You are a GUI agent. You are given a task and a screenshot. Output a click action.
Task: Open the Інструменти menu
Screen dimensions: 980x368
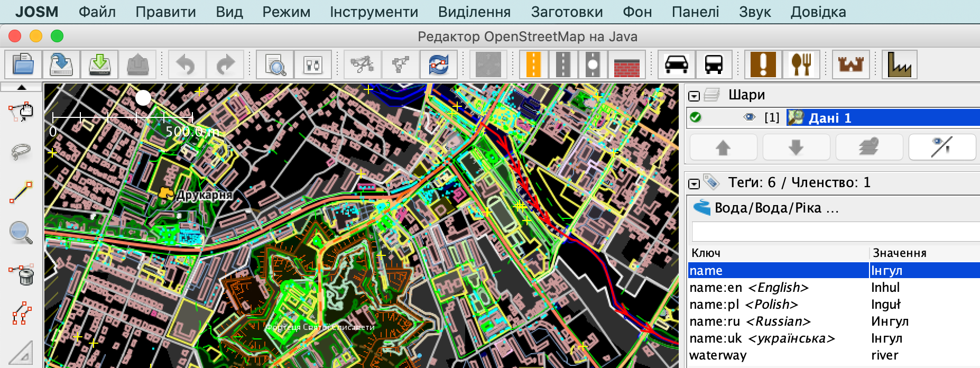pos(374,12)
